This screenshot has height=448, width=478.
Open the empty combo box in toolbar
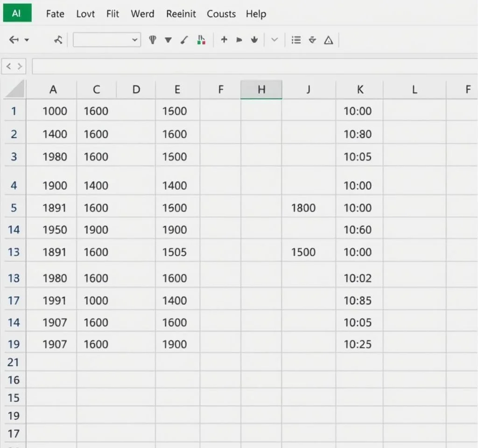(x=107, y=40)
